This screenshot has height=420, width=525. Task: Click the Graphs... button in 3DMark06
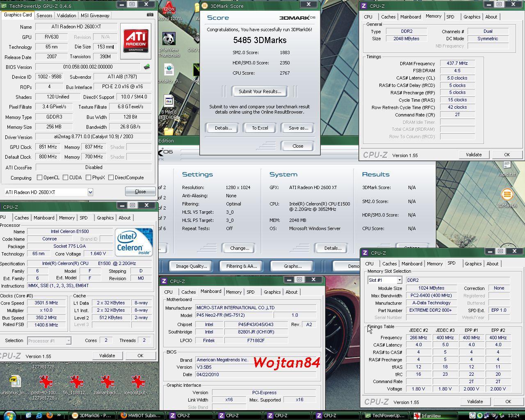292,266
